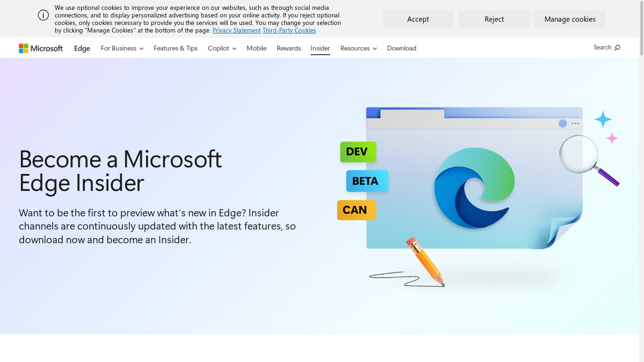The width and height of the screenshot is (644, 362).
Task: Expand the Copilot dropdown menu
Action: (x=222, y=48)
